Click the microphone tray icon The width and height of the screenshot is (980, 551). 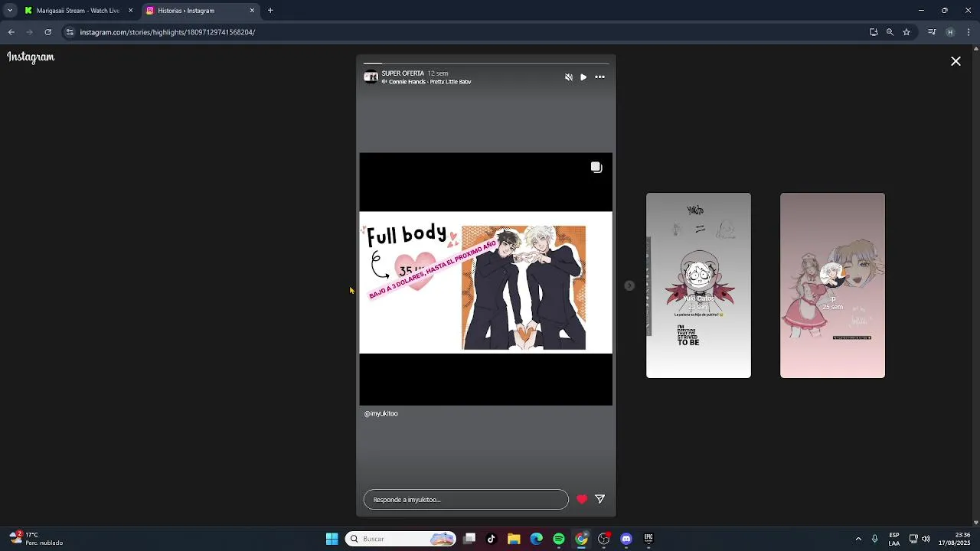[874, 539]
